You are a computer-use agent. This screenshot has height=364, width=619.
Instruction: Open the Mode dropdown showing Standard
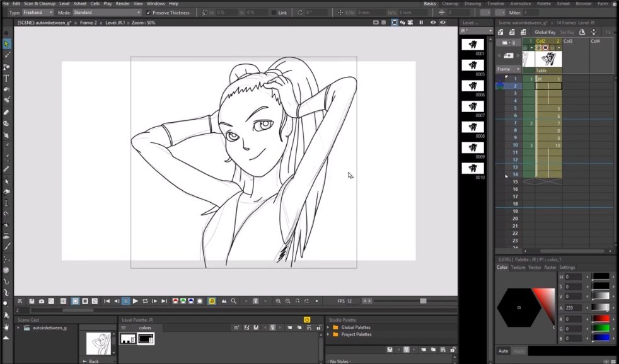[x=107, y=13]
